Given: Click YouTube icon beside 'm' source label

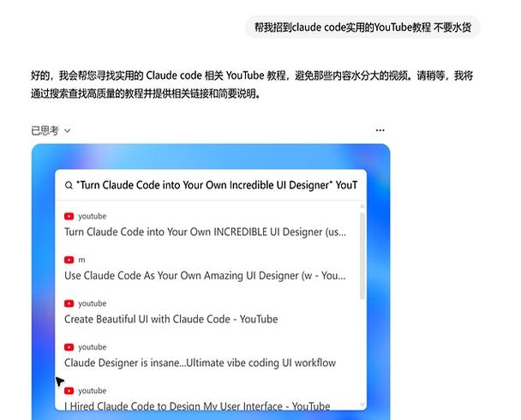Looking at the screenshot, I should point(69,260).
